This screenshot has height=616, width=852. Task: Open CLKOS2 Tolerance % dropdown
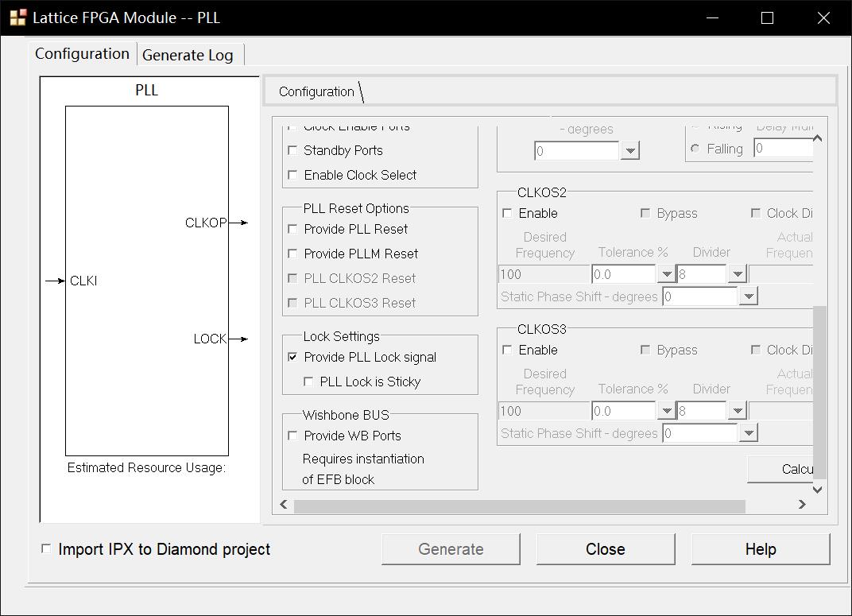(x=666, y=273)
